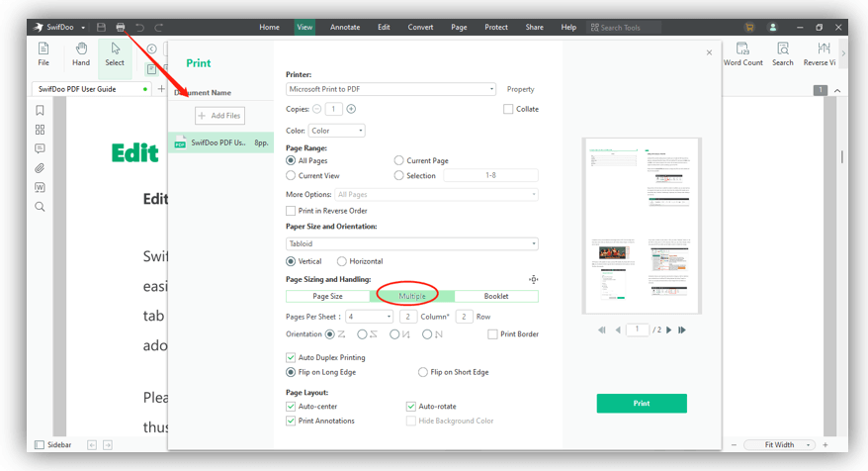Open the Fit Width zoom dropdown
Image resolution: width=868 pixels, height=471 pixels.
[781, 445]
